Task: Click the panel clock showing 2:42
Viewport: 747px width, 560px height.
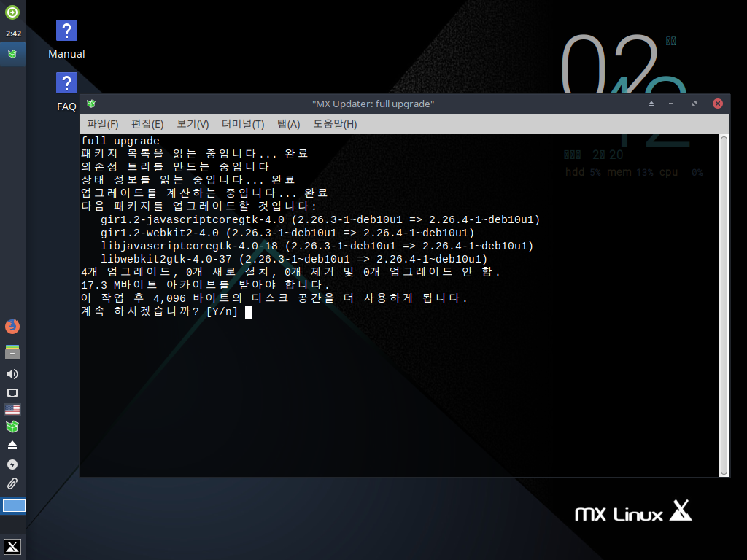Action: coord(13,34)
